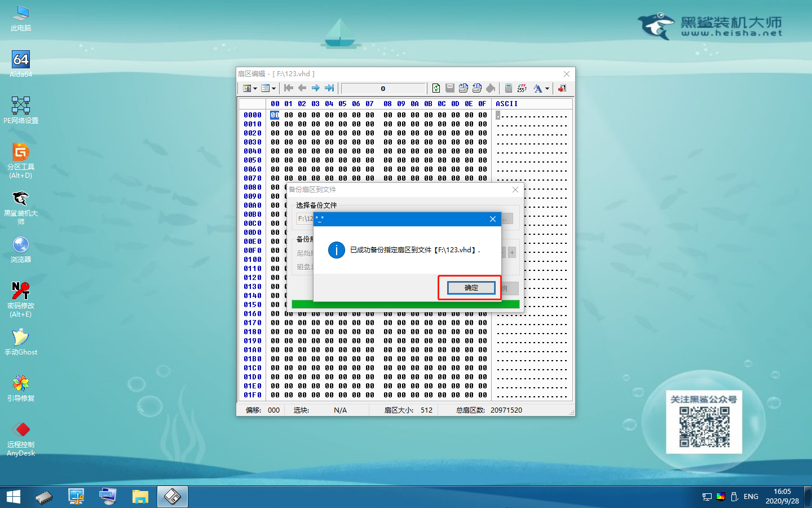The width and height of the screenshot is (812, 508).
Task: Open the Aida64 desktop icon
Action: 21,63
